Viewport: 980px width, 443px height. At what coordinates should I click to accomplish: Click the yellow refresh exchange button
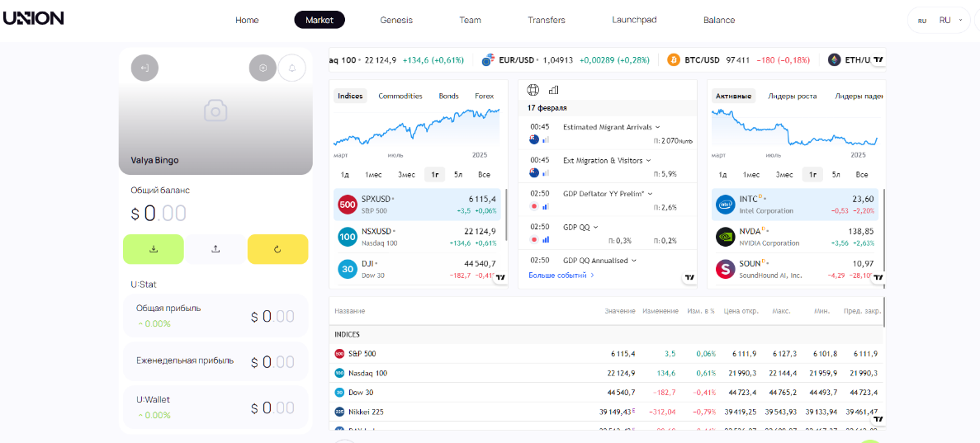tap(277, 248)
